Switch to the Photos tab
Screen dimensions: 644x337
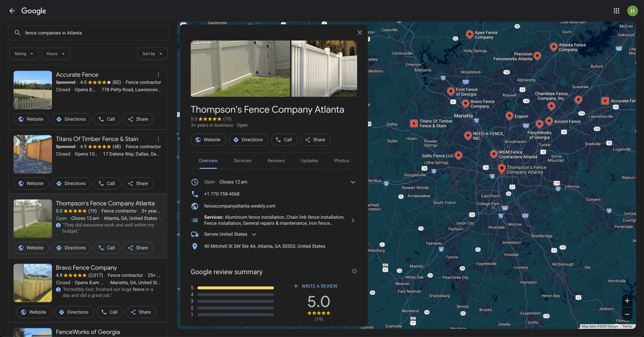pyautogui.click(x=341, y=161)
